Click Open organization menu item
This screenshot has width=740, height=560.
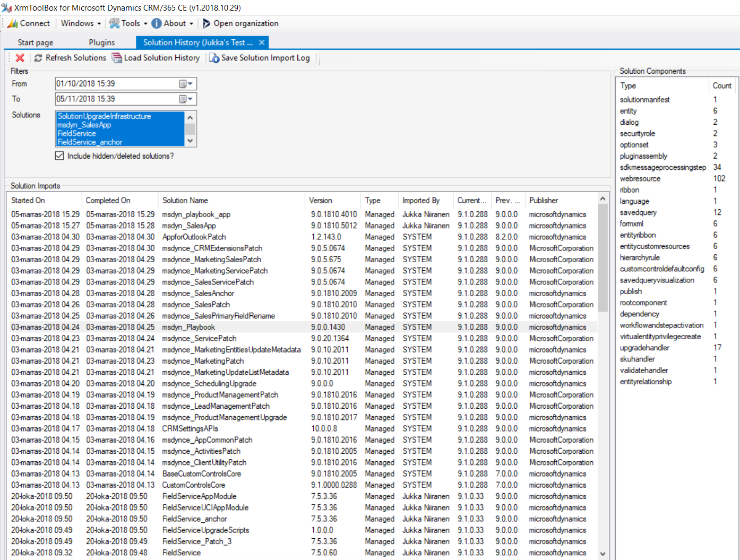point(240,23)
